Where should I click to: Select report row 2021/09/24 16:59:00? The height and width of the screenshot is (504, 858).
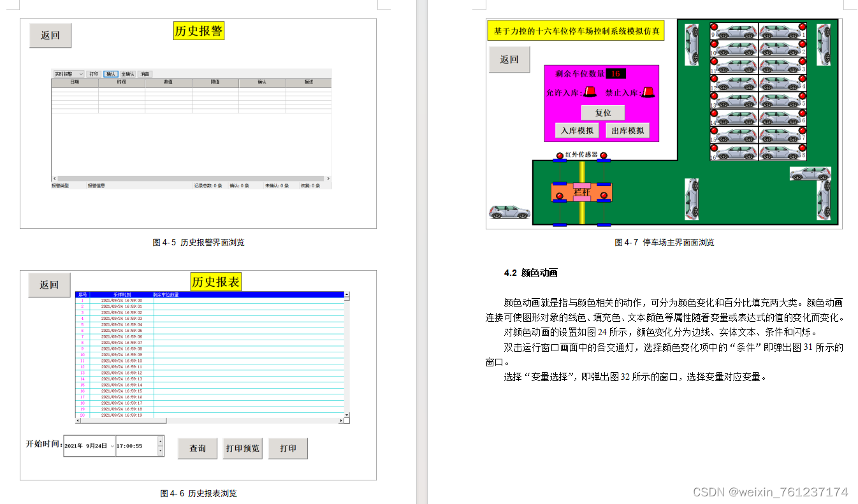pyautogui.click(x=210, y=301)
